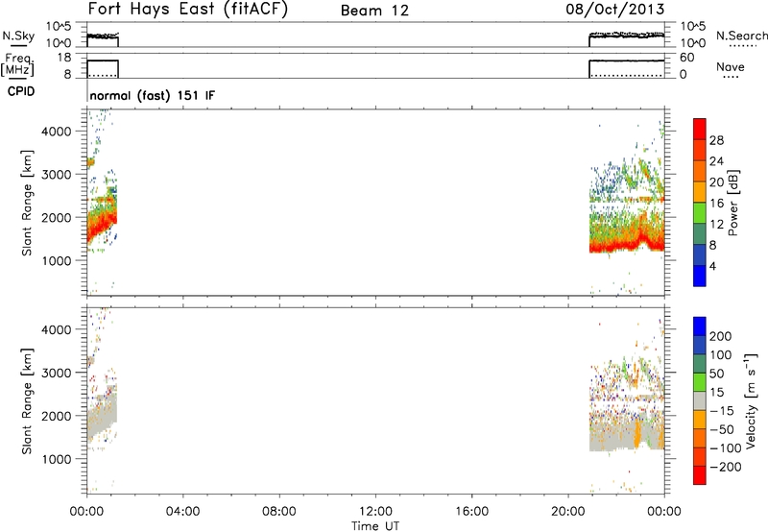
Task: Click the "-15" label on the velocity colorbar
Action: click(x=722, y=411)
